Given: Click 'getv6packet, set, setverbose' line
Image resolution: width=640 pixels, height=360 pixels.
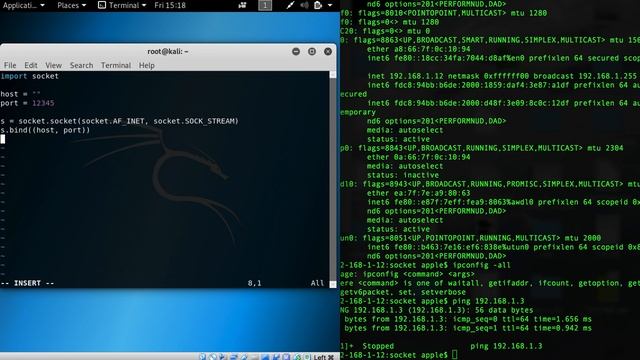Looking at the screenshot, I should (x=403, y=292).
